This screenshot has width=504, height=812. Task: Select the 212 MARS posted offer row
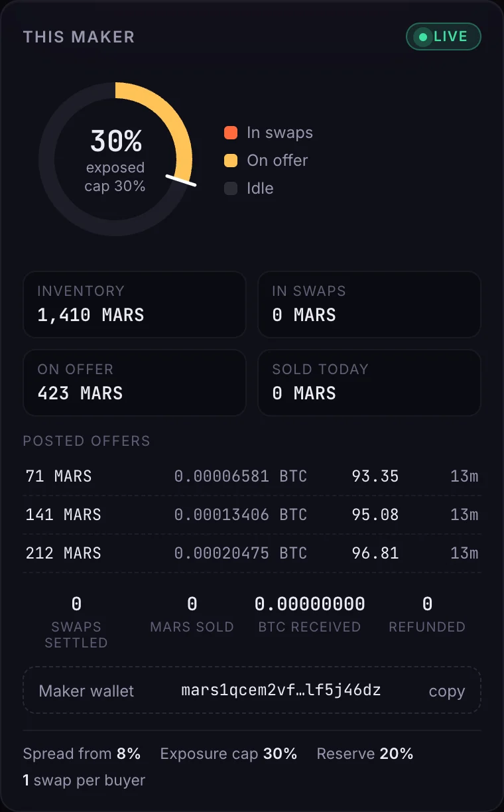[x=252, y=553]
